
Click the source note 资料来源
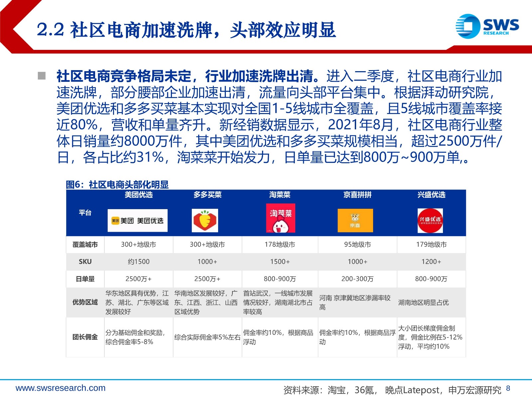pyautogui.click(x=392, y=390)
